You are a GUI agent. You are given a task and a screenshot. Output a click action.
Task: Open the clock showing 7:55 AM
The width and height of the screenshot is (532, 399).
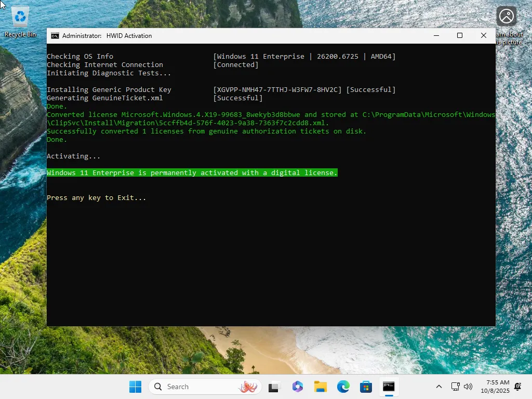point(495,387)
